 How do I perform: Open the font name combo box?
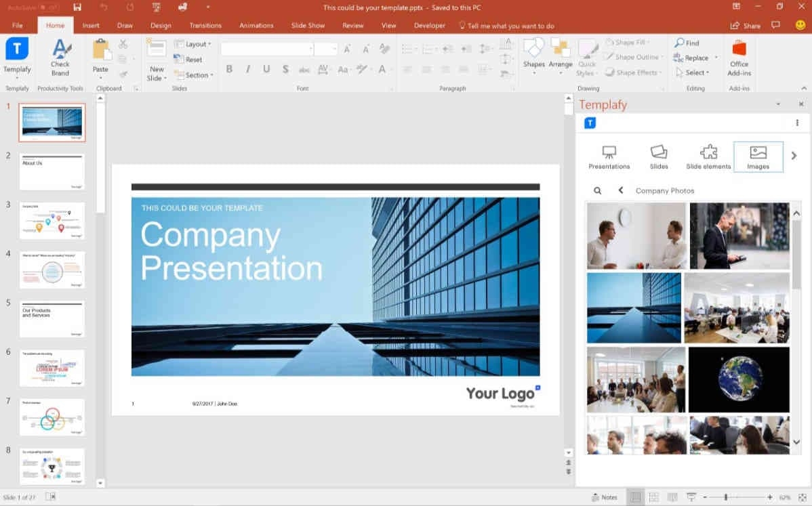267,49
